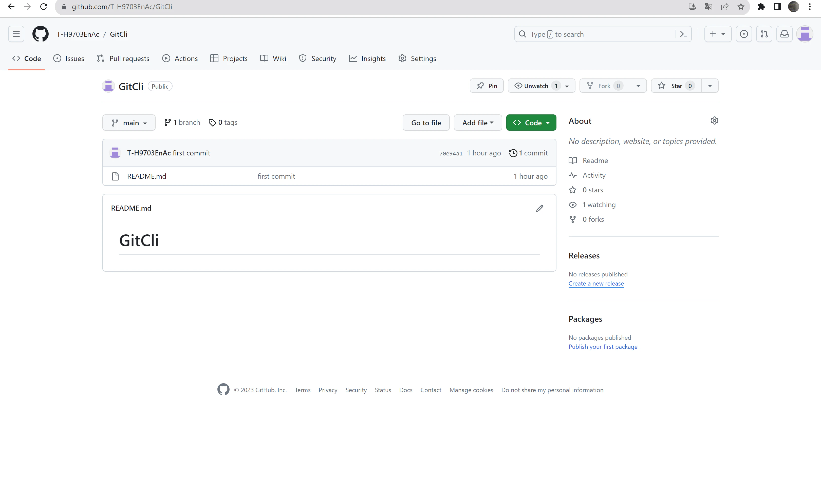Switch to the Insights tab

(367, 59)
